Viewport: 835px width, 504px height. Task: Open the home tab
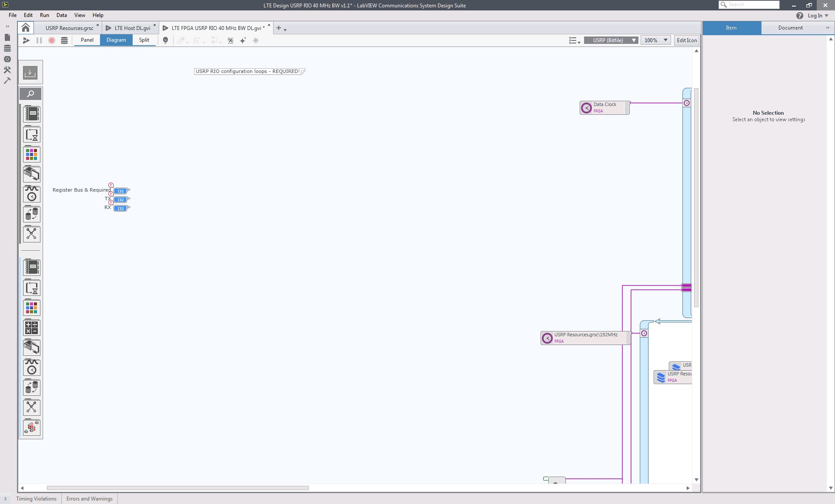tap(26, 28)
